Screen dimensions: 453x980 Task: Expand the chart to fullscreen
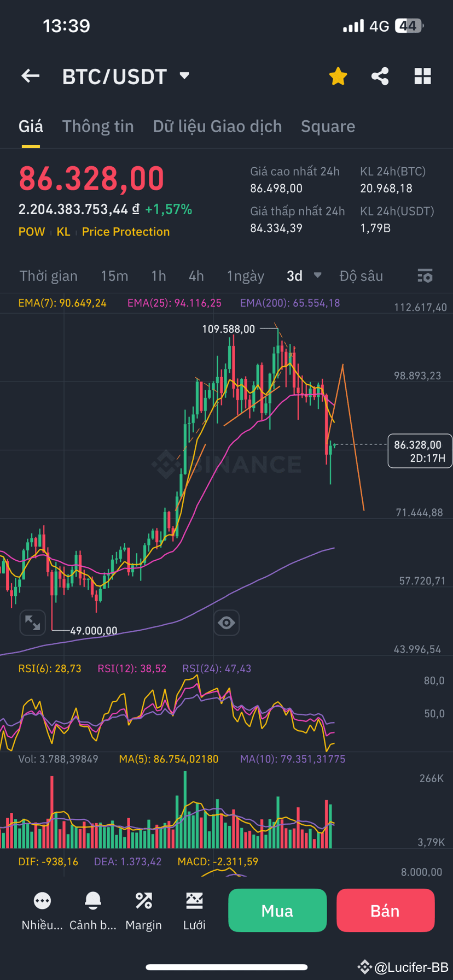tap(33, 623)
